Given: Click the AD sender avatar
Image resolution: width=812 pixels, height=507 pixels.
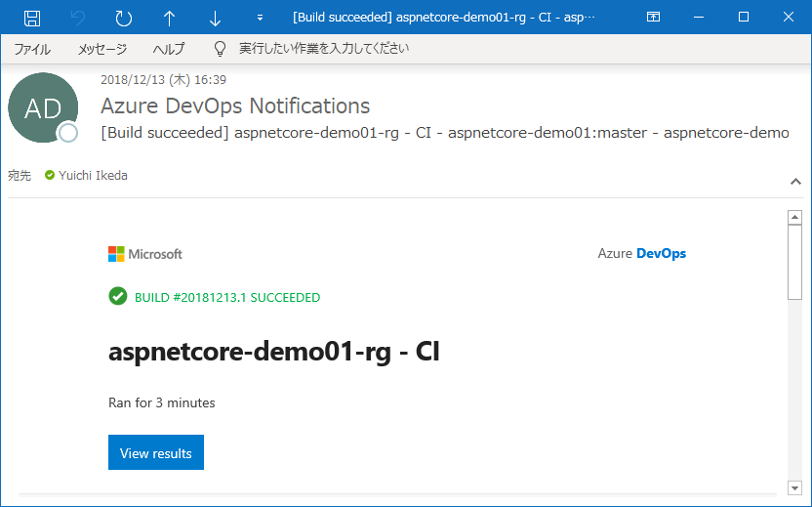Looking at the screenshot, I should pos(42,107).
